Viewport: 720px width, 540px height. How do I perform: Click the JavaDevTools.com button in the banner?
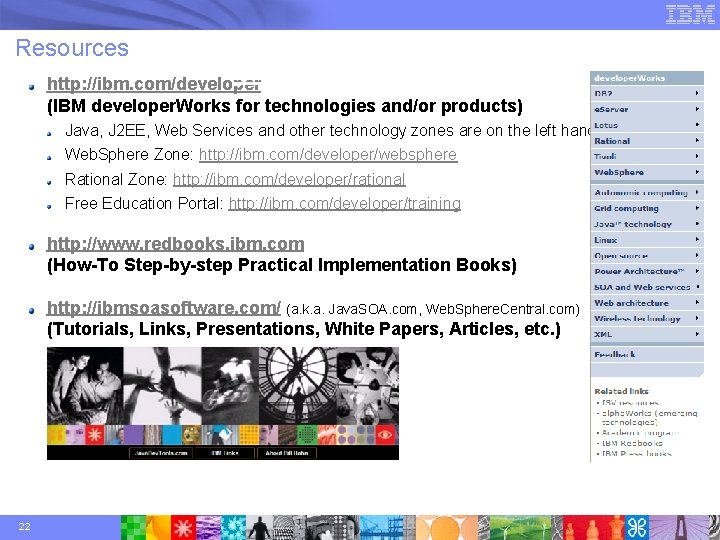click(161, 453)
